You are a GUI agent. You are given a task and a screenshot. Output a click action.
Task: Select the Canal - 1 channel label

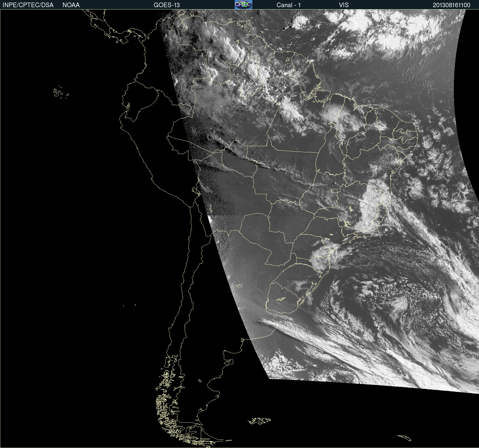(x=288, y=5)
